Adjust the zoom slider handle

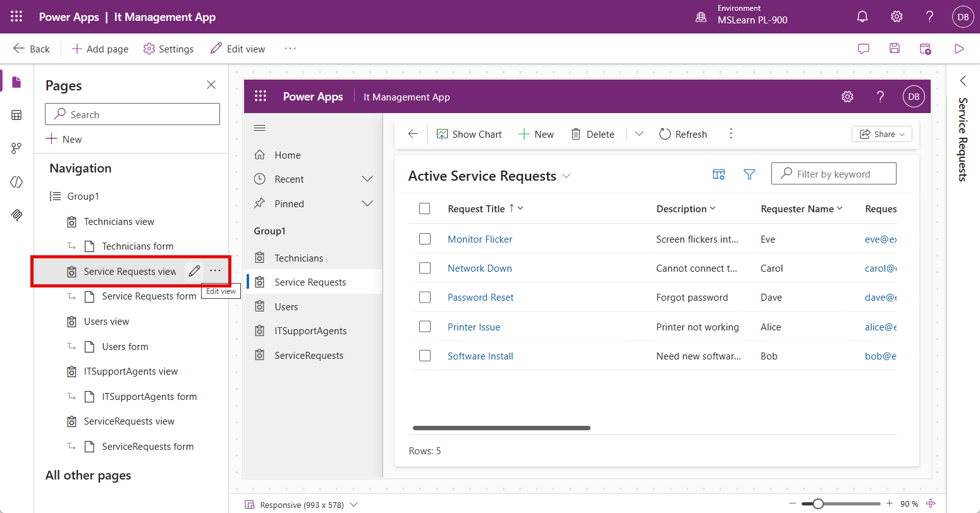click(818, 504)
